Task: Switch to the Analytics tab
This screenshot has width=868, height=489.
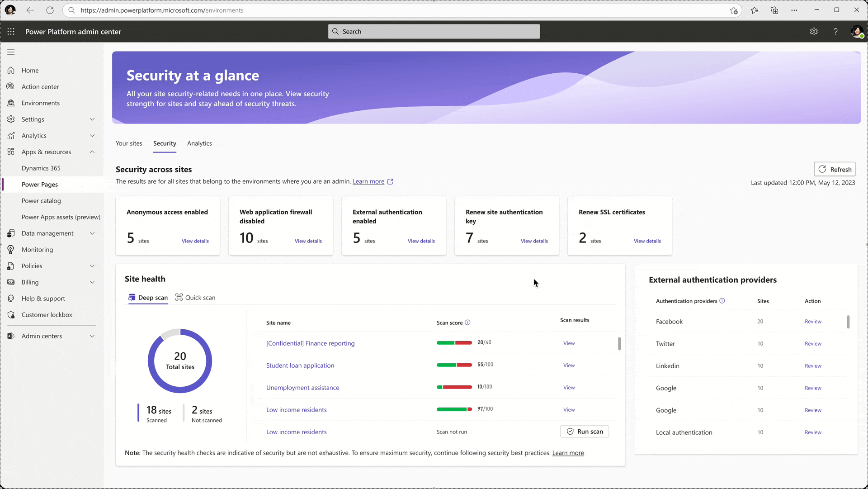Action: pos(199,143)
